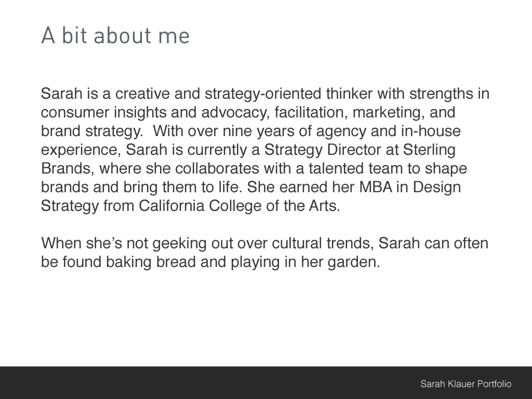532x399 pixels.
Task: Click the word 'marketing' in the bio
Action: coord(385,113)
